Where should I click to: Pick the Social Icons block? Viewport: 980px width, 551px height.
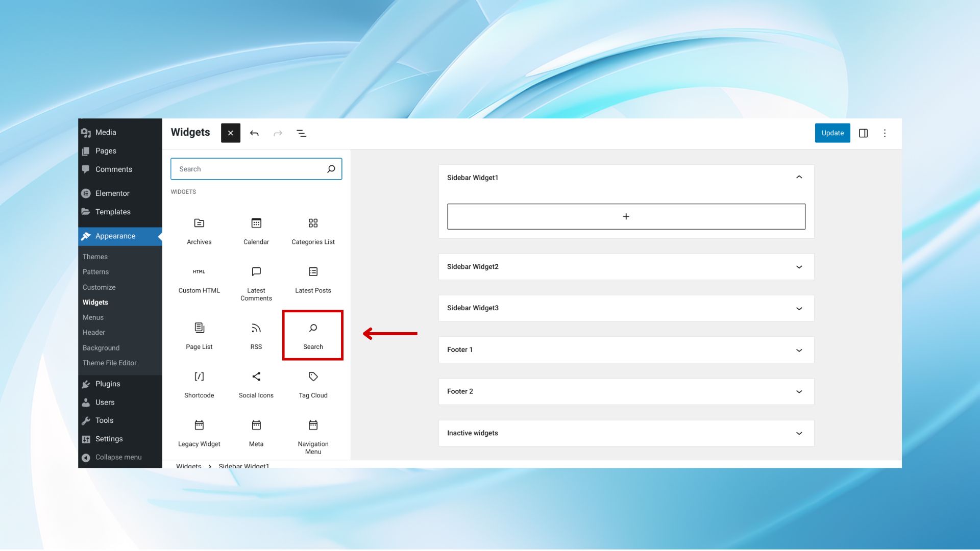point(256,384)
